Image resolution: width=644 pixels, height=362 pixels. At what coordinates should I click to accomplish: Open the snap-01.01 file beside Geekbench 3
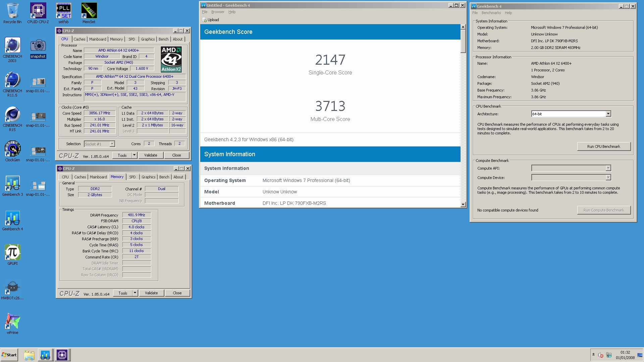[38, 188]
